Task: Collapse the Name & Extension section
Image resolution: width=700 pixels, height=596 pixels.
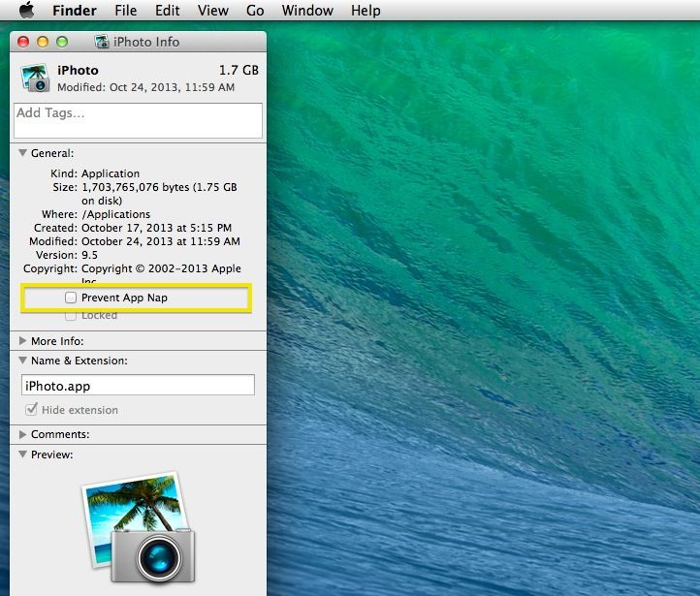Action: 22,361
